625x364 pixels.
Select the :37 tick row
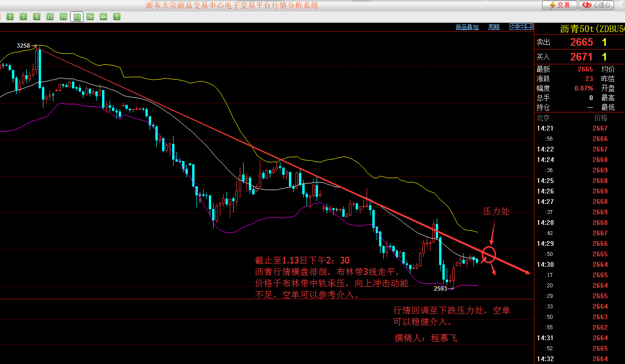(580, 212)
